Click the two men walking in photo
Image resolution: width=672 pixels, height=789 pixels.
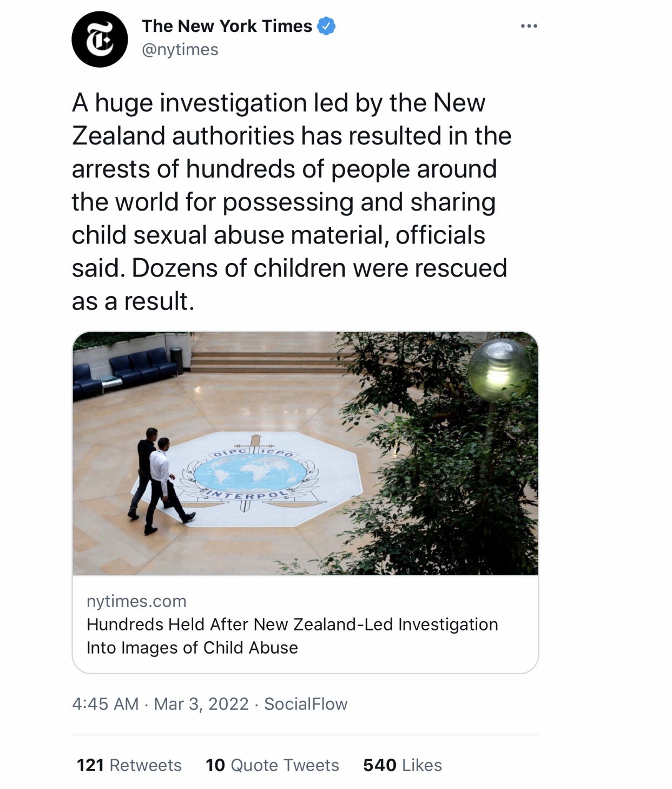(157, 479)
